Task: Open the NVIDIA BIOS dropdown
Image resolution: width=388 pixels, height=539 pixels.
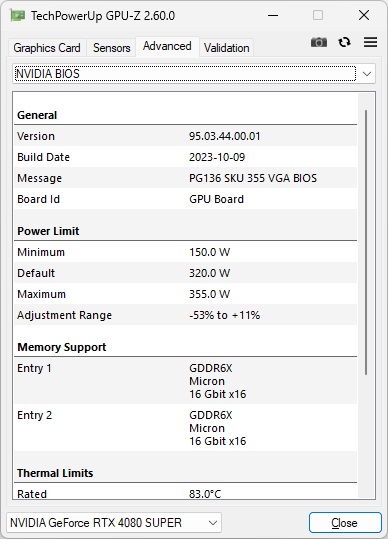Action: 194,74
